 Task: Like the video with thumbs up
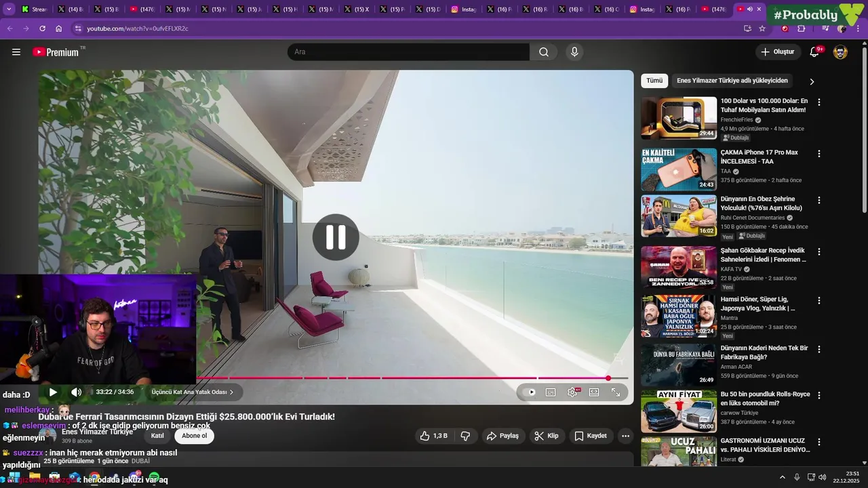pos(433,436)
